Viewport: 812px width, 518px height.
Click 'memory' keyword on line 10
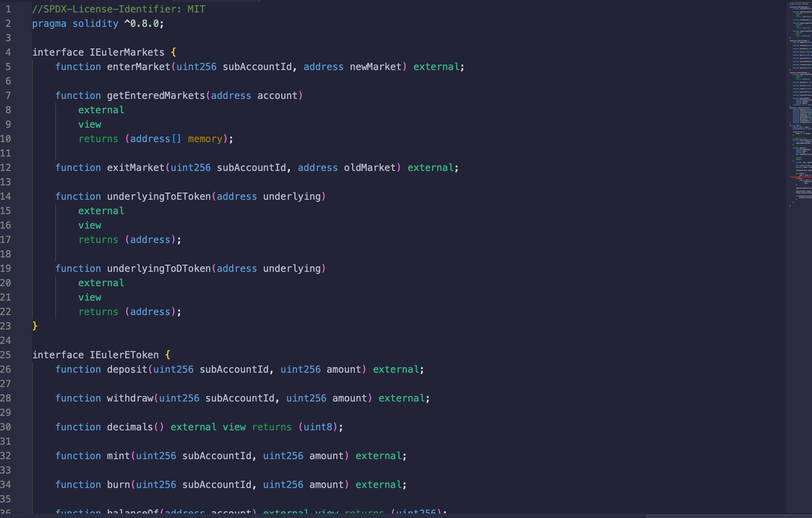pyautogui.click(x=205, y=139)
